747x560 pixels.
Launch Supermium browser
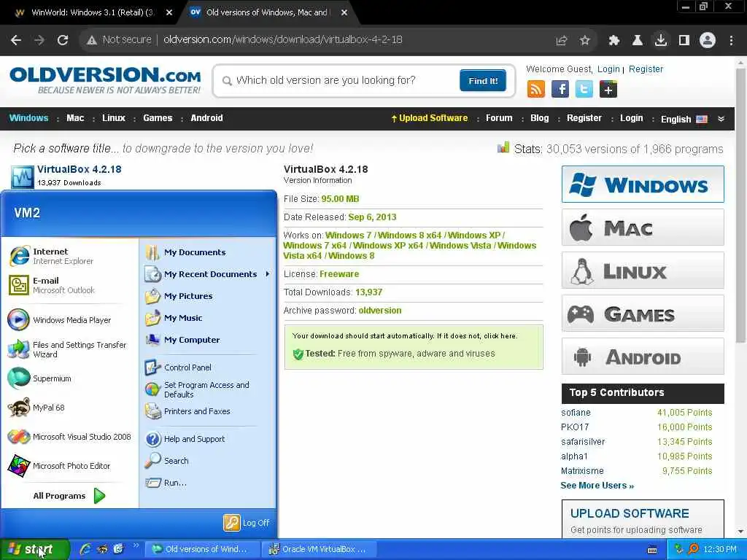pos(40,378)
